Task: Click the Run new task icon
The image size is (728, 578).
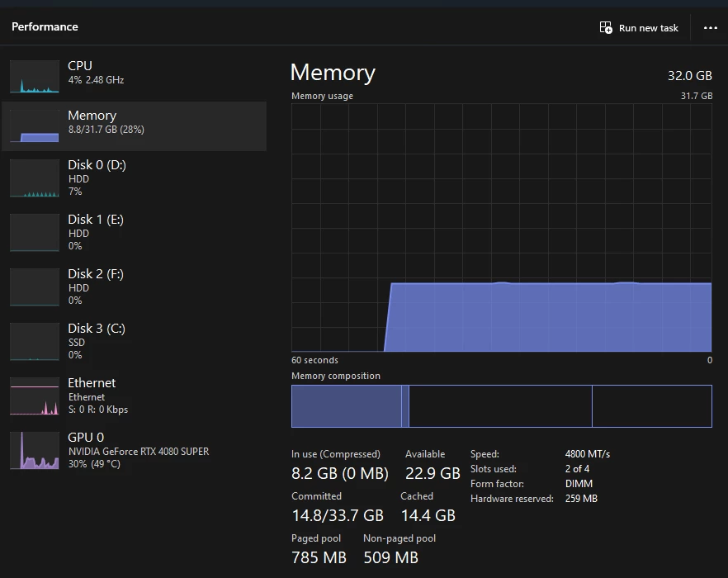Action: (x=606, y=27)
